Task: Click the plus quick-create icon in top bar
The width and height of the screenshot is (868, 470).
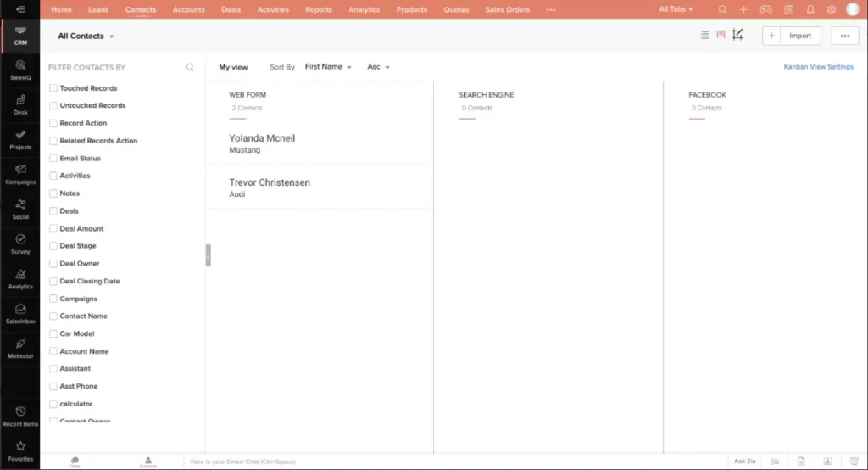Action: tap(743, 9)
